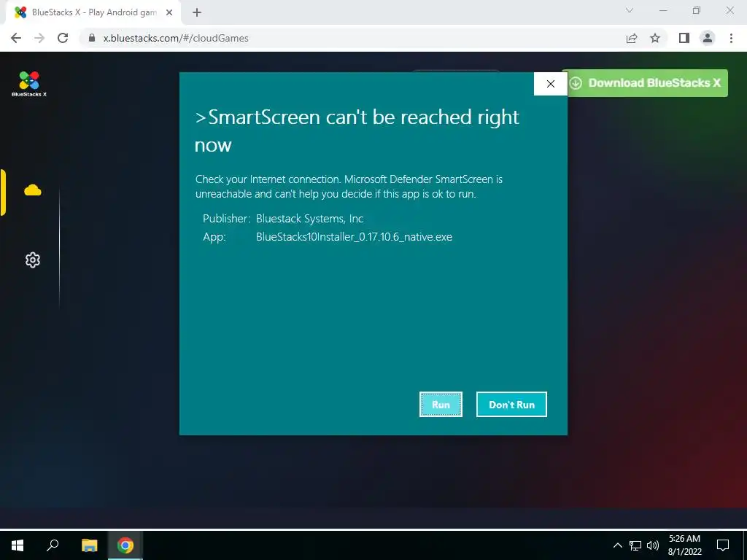Open volume speaker icon in tray
Screen dimensions: 747x560
tap(653, 545)
